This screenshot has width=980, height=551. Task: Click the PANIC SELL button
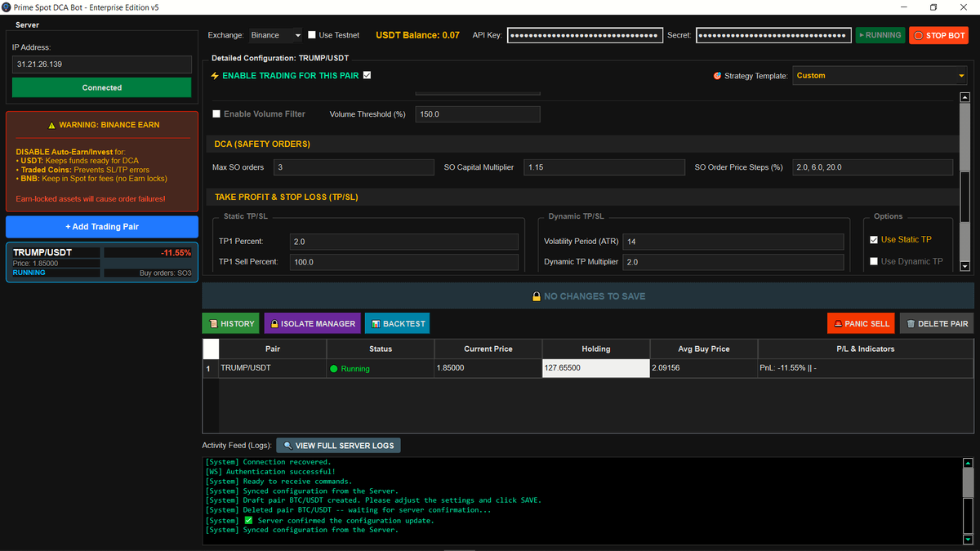(861, 323)
